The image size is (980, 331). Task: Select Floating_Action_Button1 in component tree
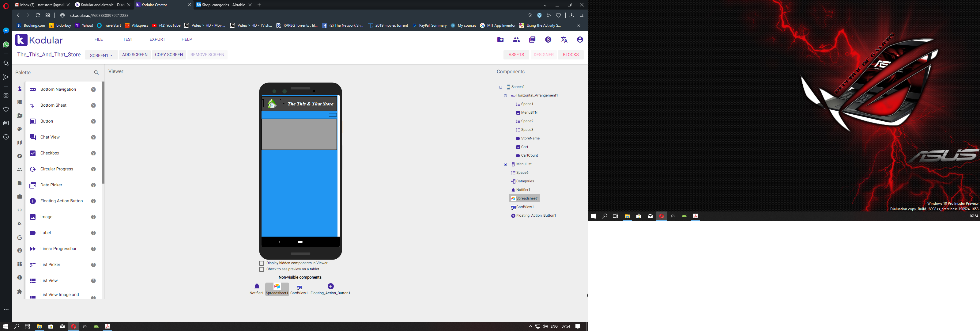click(x=536, y=216)
